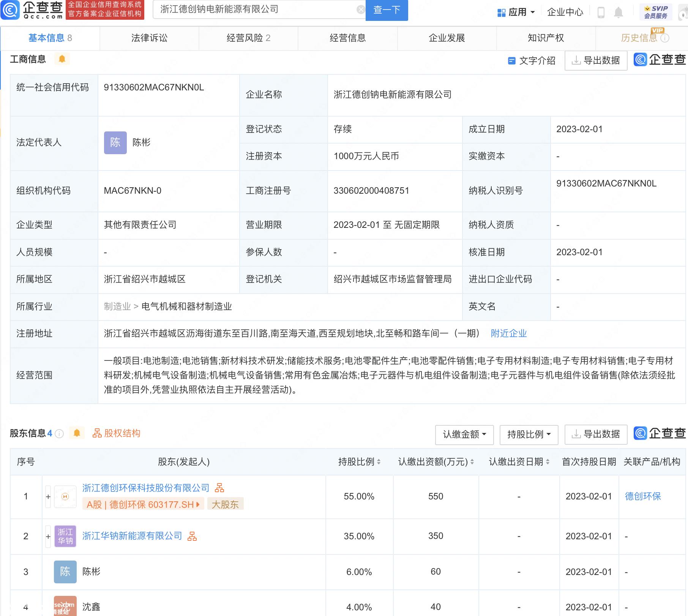Screen dimensions: 688x616
Task: Click the 1000万元人民币 registered capital value
Action: pyautogui.click(x=366, y=156)
